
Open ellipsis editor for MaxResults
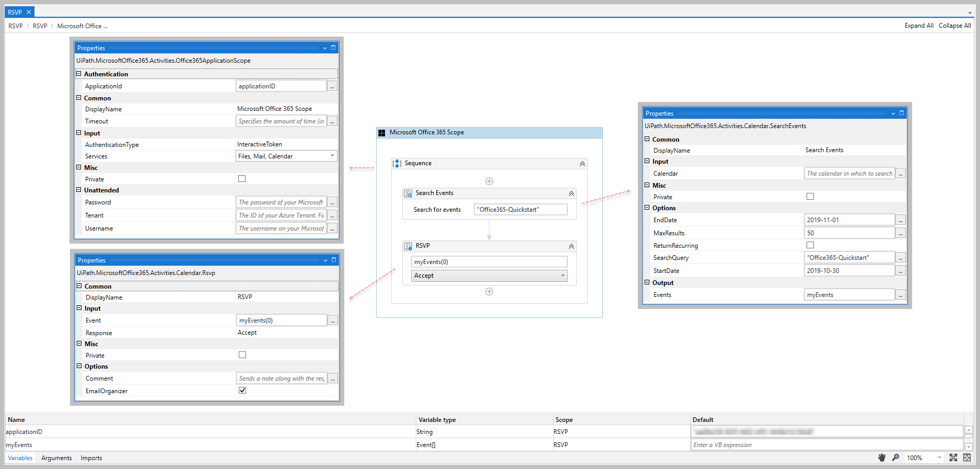pyautogui.click(x=901, y=233)
